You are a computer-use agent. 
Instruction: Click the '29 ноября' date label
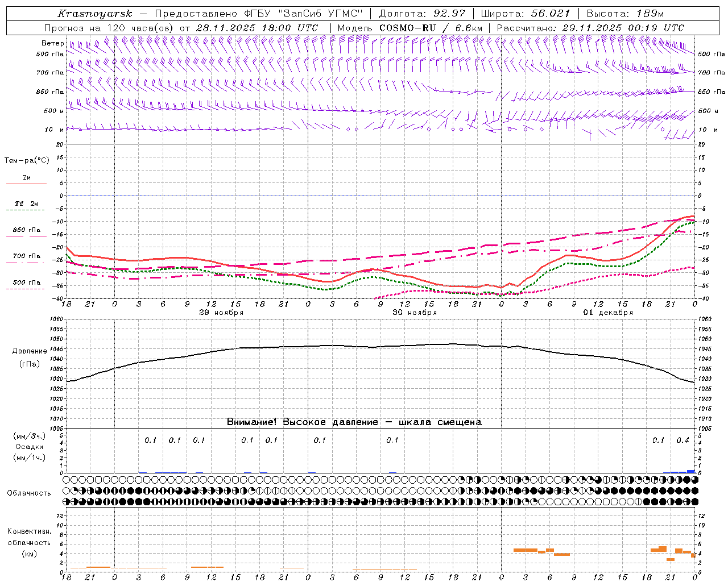221,313
